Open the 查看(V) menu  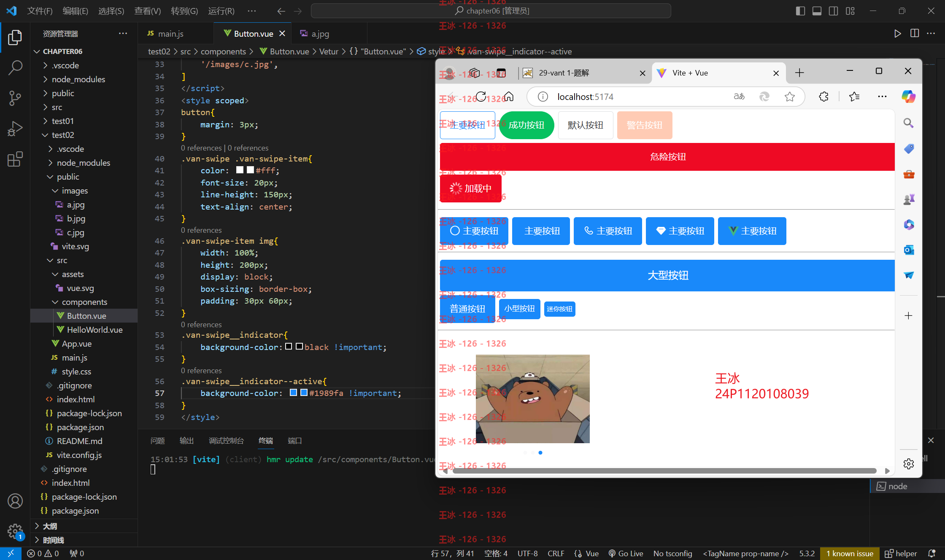click(x=147, y=11)
